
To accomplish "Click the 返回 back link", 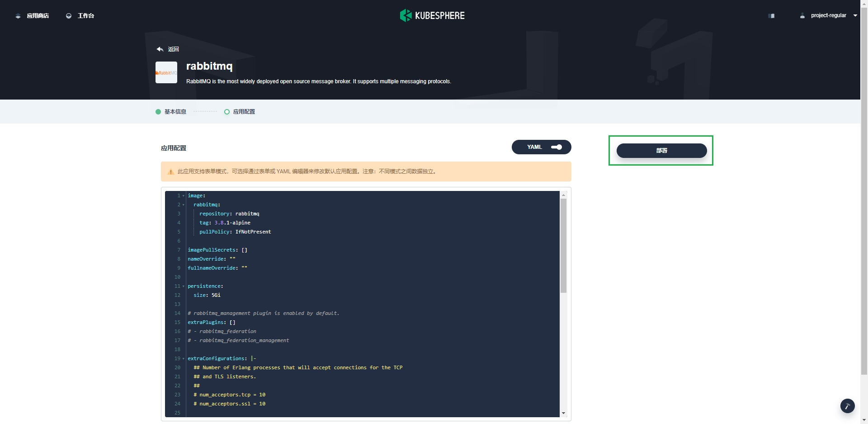I will (x=174, y=49).
